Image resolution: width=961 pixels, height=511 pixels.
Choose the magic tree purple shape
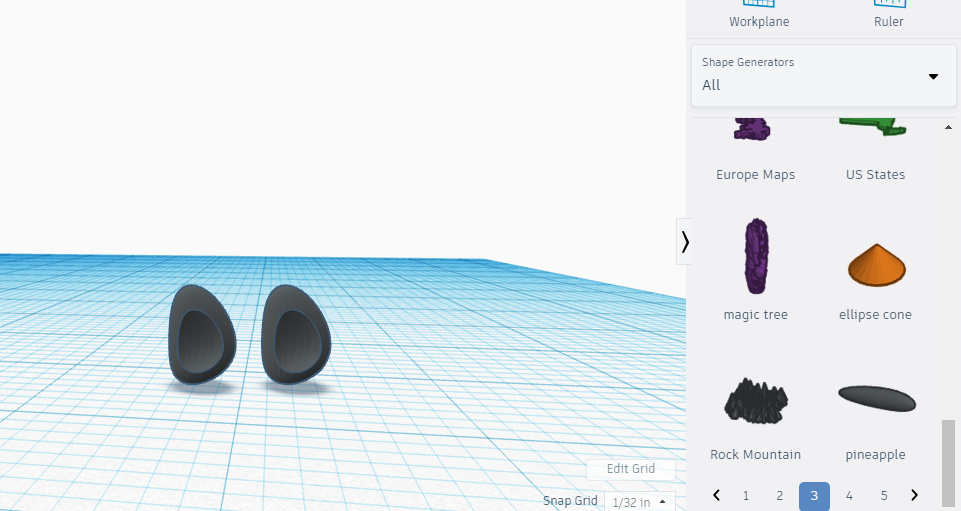(756, 256)
